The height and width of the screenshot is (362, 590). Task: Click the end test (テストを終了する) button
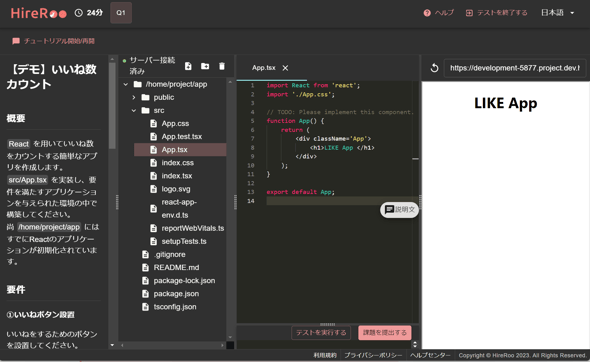coord(496,13)
